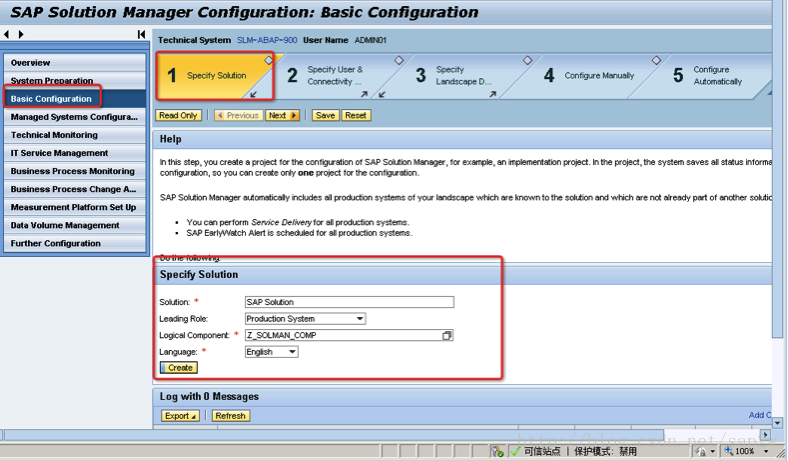The width and height of the screenshot is (788, 461).
Task: Go to step 4 Configure Manually
Action: [x=590, y=76]
